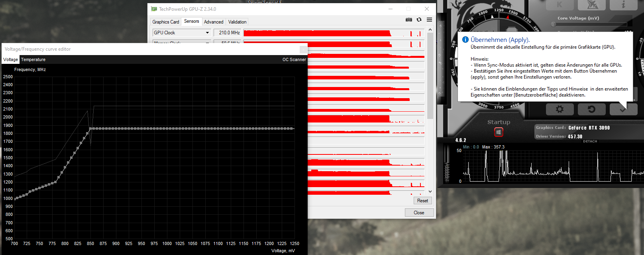
Task: Take a GPU-Z screenshot with camera icon
Action: click(409, 20)
